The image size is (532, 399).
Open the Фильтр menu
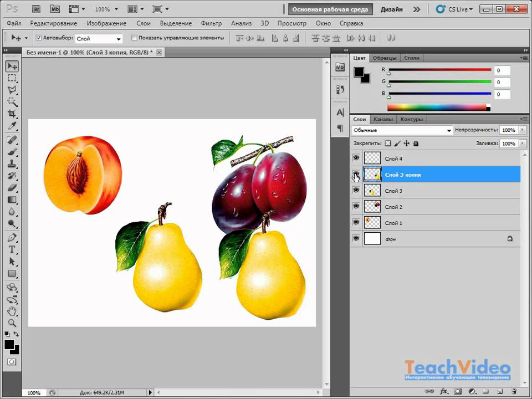pos(211,23)
